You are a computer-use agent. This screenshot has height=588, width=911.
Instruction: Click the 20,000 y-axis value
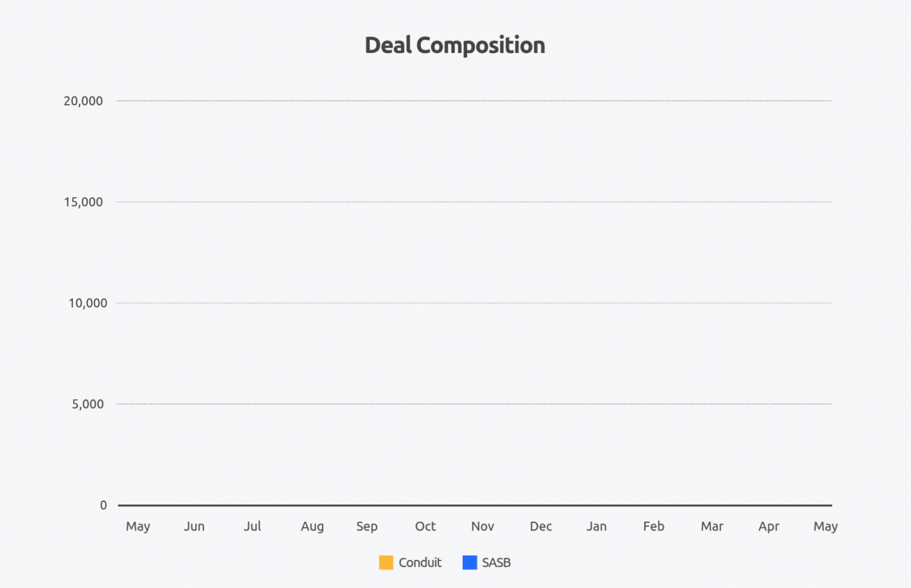pos(83,101)
